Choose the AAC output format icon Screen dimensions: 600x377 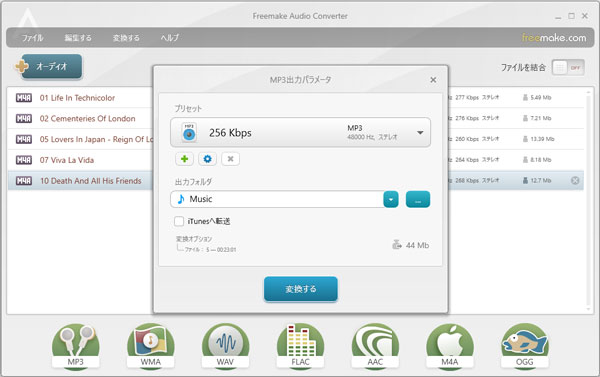[375, 346]
